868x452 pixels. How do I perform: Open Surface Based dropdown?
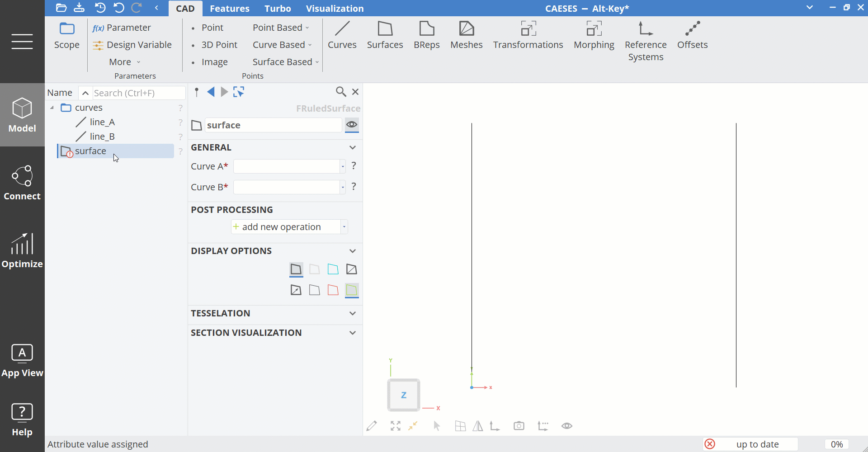(x=286, y=62)
